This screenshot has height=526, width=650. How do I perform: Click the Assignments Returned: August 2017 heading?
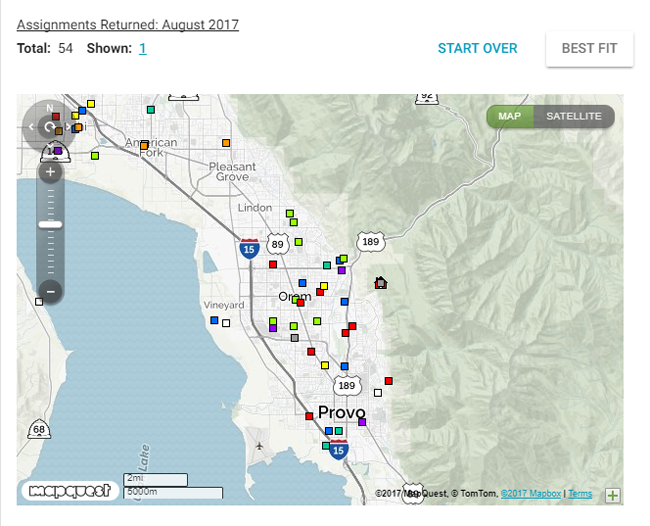(128, 24)
